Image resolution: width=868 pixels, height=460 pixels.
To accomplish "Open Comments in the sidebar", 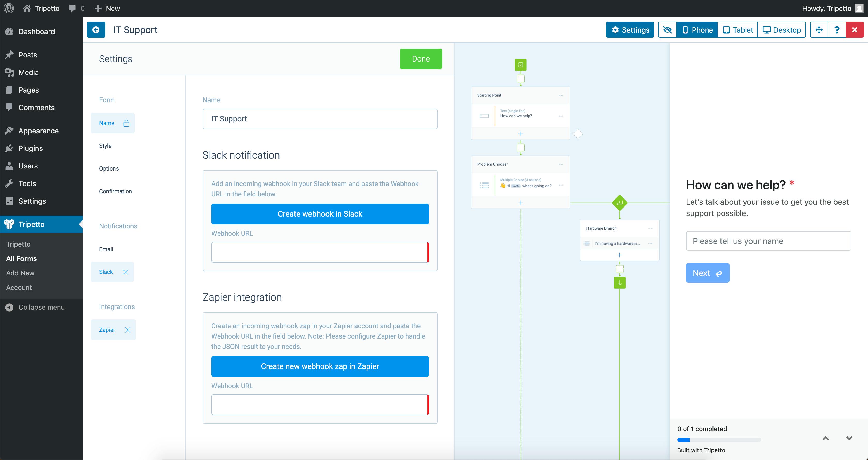I will point(41,107).
